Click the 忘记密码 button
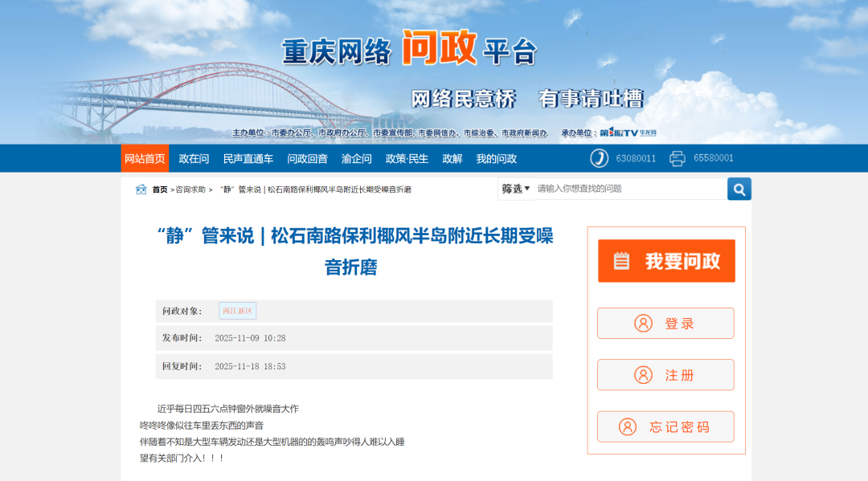Viewport: 868px width, 481px height. coord(665,426)
